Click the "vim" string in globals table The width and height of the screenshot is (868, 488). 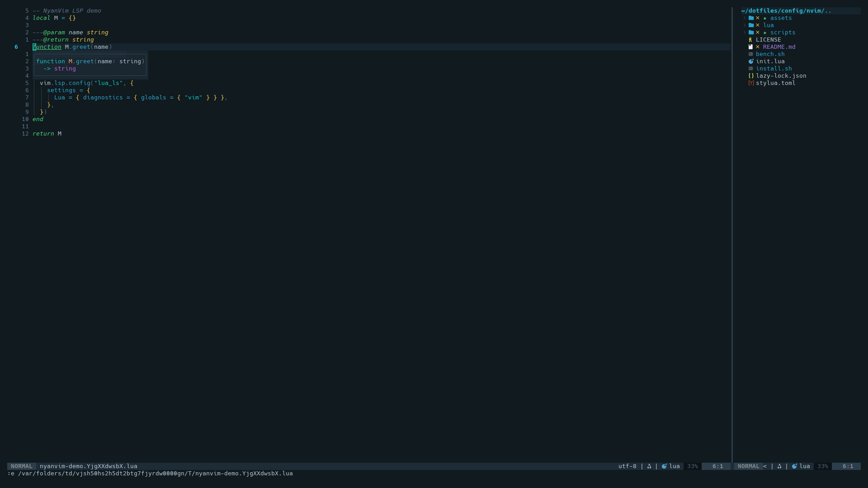pyautogui.click(x=193, y=98)
